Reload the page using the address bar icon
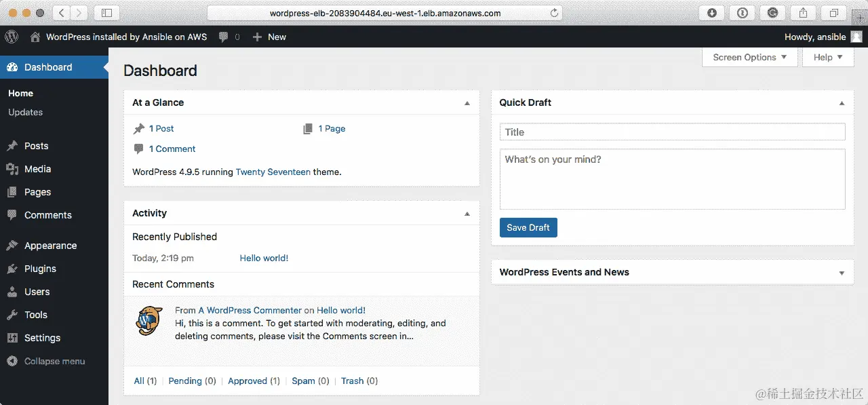 pos(555,13)
